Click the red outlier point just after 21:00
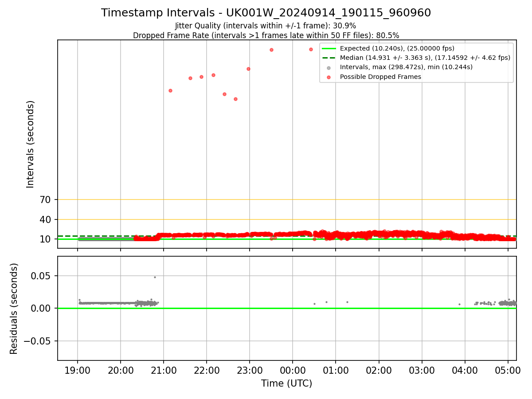The width and height of the screenshot is (532, 399). point(170,90)
